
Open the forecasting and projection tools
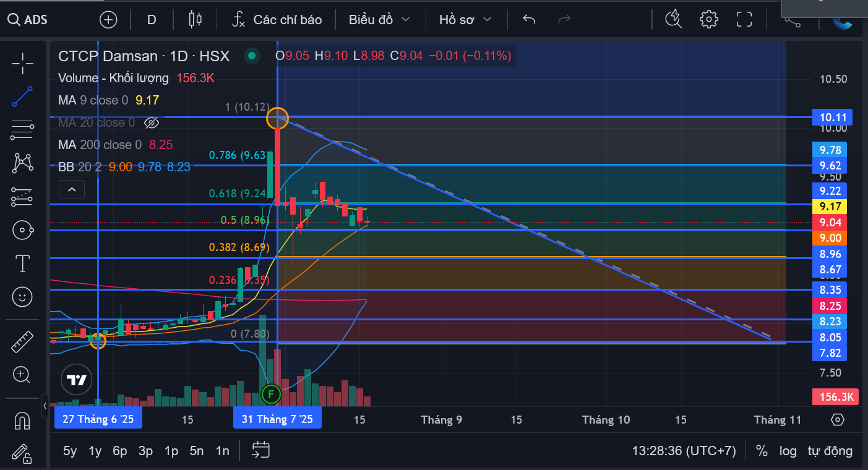(x=23, y=197)
